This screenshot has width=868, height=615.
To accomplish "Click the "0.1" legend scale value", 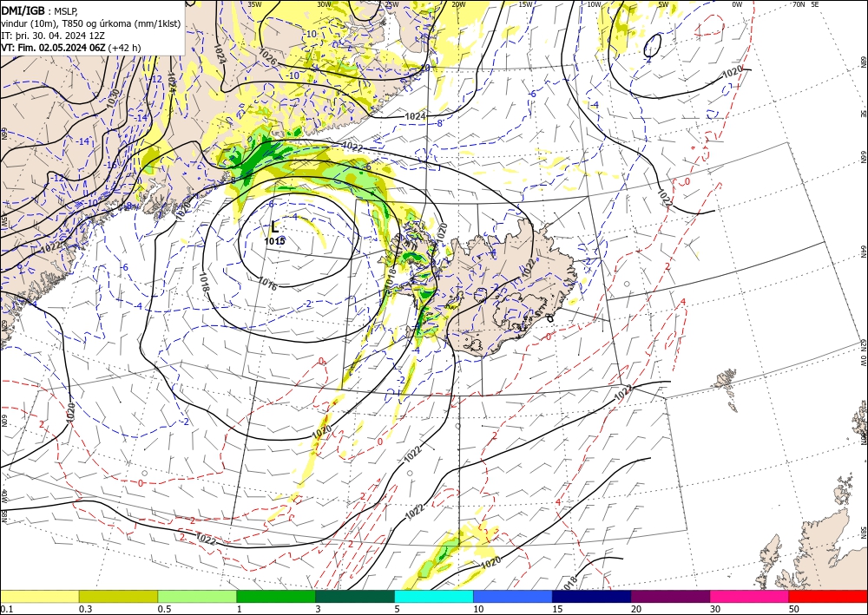I will point(6,609).
